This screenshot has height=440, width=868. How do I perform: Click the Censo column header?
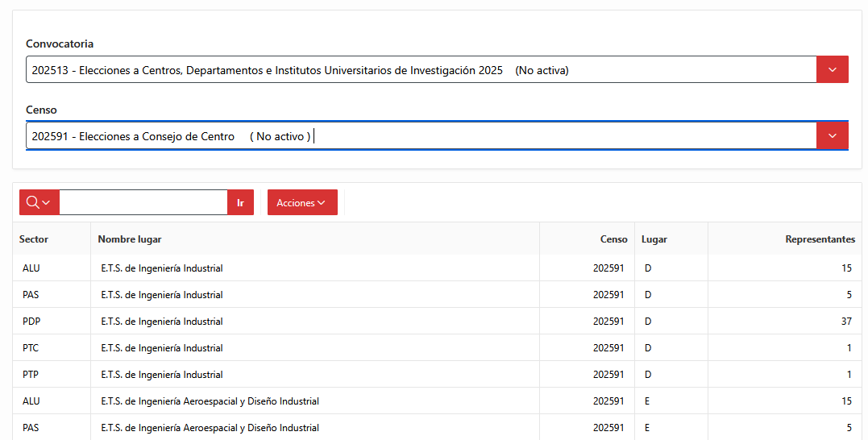tap(614, 239)
